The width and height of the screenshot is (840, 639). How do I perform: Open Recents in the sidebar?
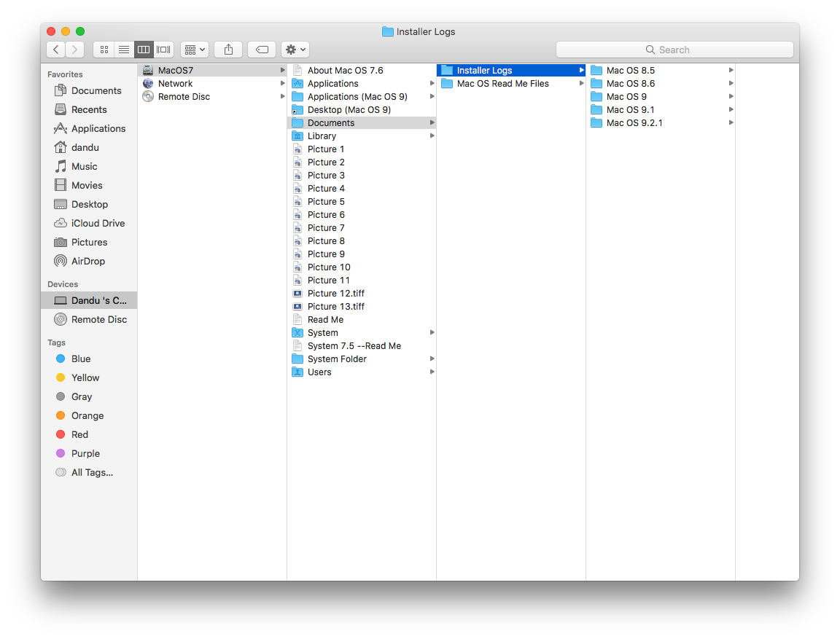click(89, 110)
